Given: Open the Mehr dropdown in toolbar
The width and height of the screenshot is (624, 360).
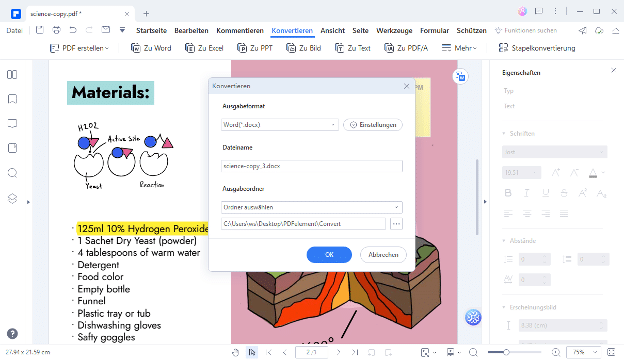Looking at the screenshot, I should pyautogui.click(x=459, y=48).
